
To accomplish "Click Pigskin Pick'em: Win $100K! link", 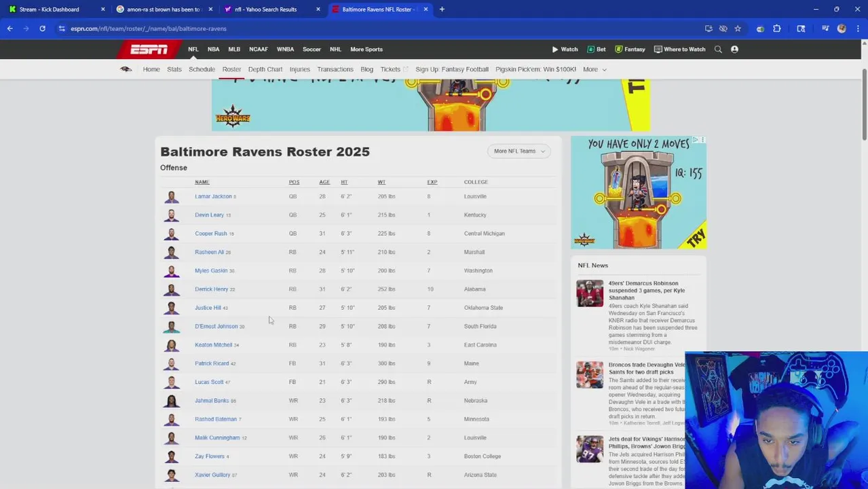I will [x=535, y=69].
